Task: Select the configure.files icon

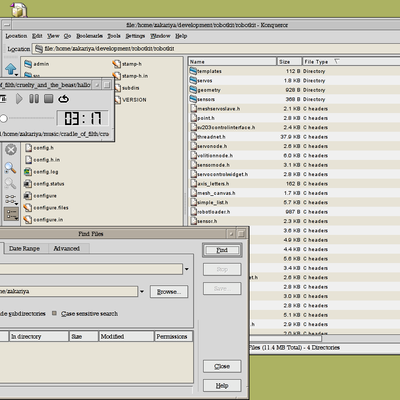Action: [x=28, y=208]
